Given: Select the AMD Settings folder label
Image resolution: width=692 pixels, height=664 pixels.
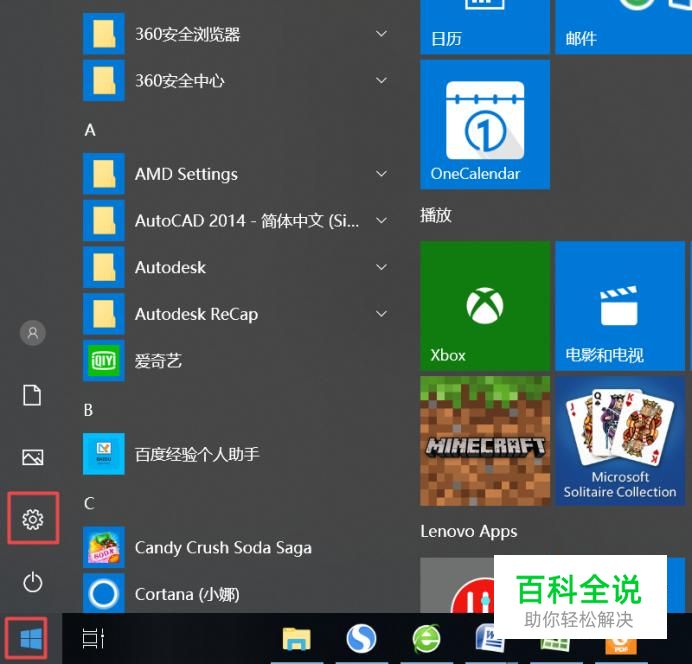Looking at the screenshot, I should tap(186, 174).
